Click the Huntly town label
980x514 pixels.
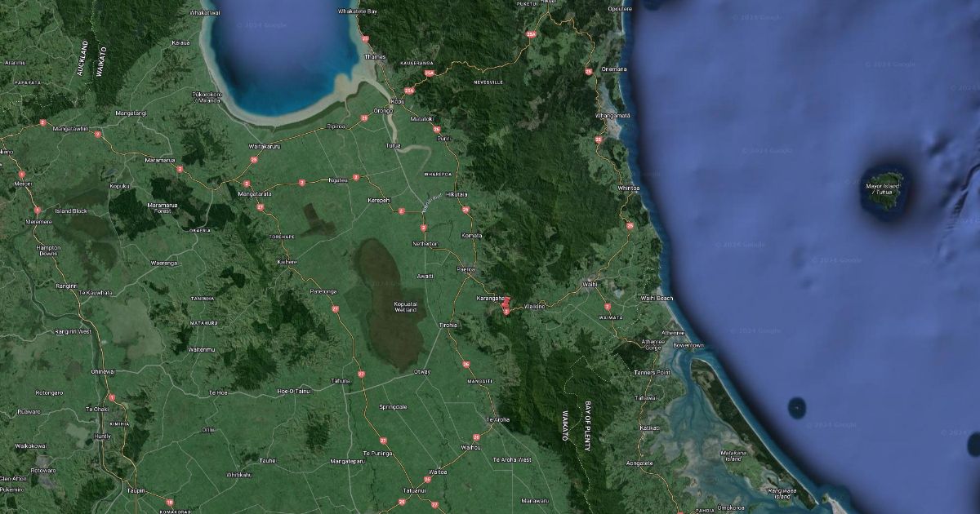coord(103,436)
